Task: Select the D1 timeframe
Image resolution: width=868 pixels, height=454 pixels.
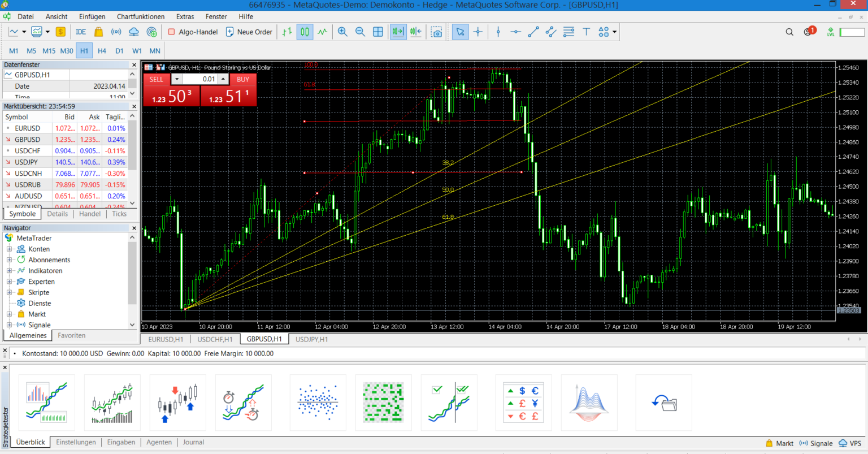Action: pos(119,51)
